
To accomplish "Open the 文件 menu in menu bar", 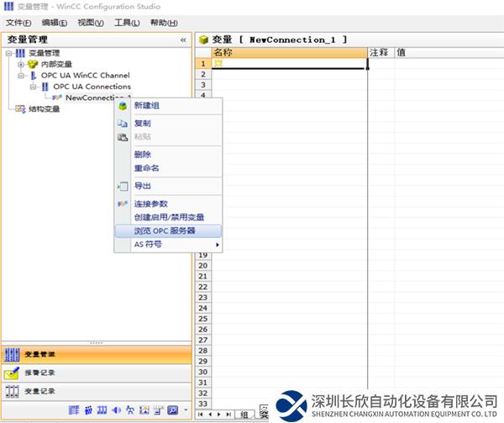I will (18, 22).
